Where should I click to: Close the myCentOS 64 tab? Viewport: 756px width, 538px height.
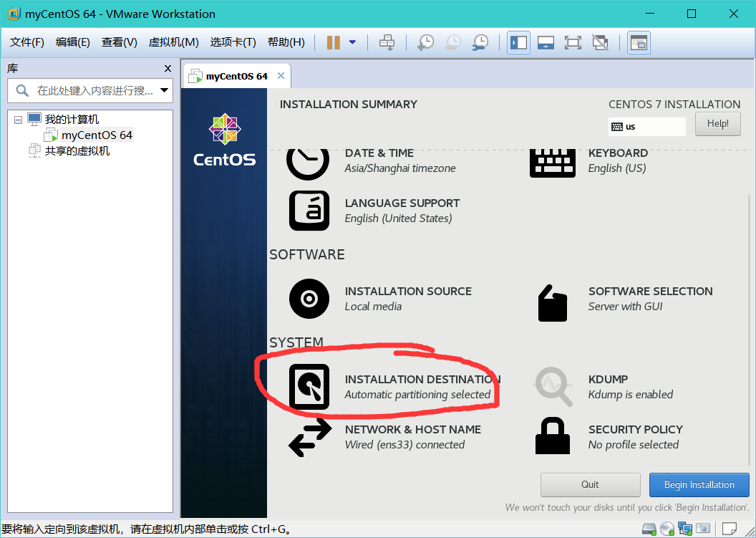point(281,76)
